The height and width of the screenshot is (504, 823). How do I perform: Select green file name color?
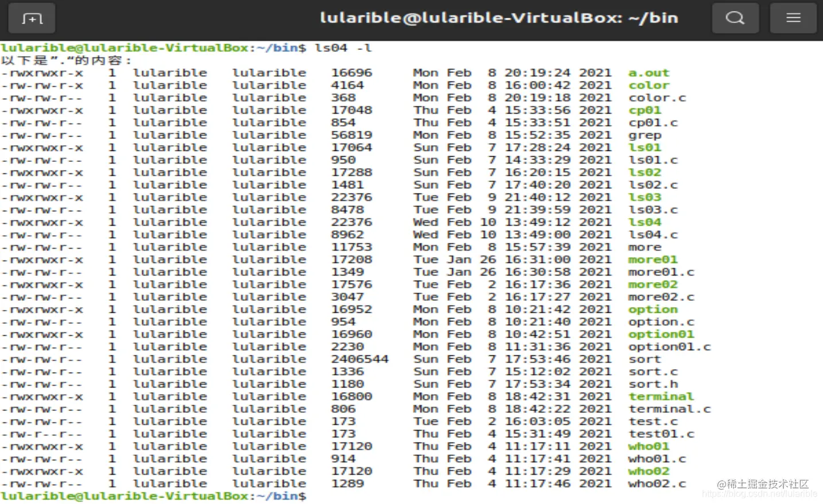coord(649,86)
